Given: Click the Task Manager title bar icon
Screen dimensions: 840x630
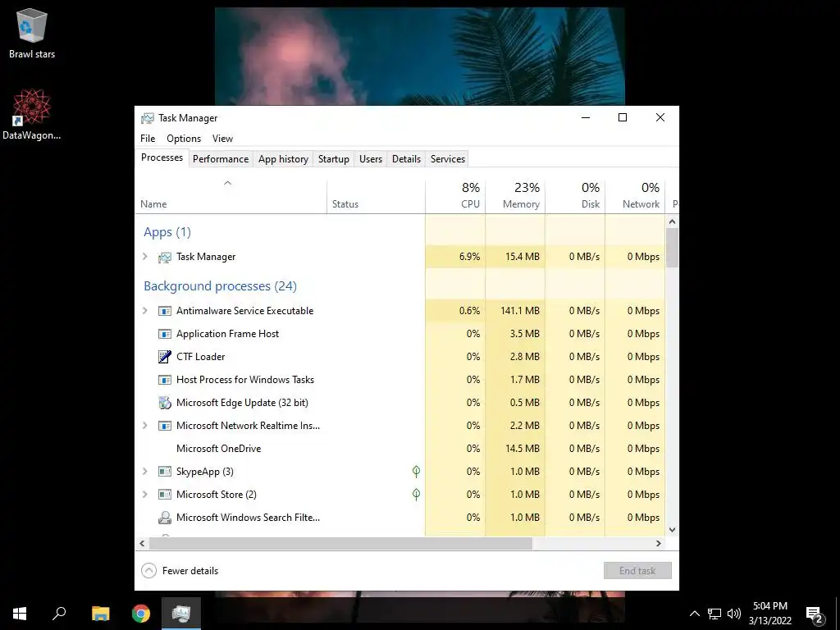Looking at the screenshot, I should (x=148, y=118).
